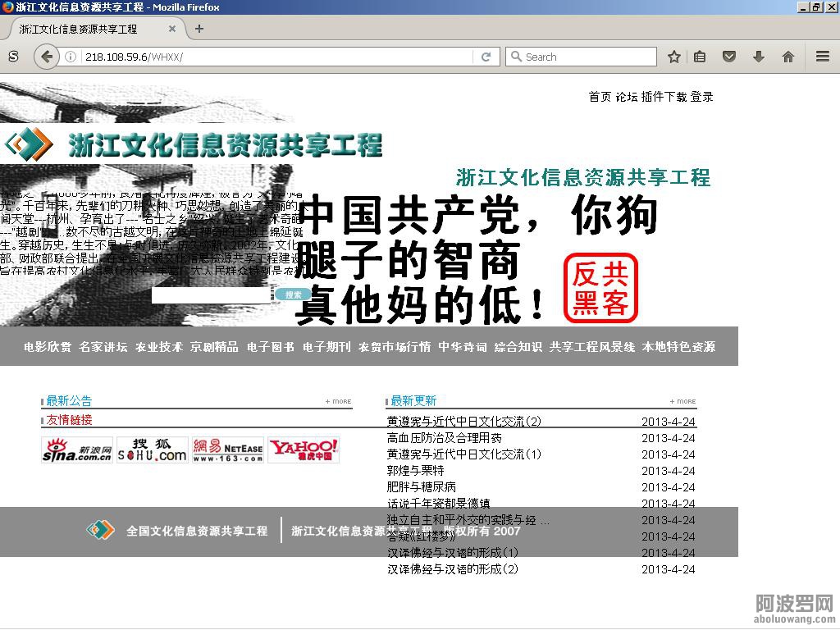Open the downloads arrow icon
Image resolution: width=840 pixels, height=630 pixels.
coord(758,57)
